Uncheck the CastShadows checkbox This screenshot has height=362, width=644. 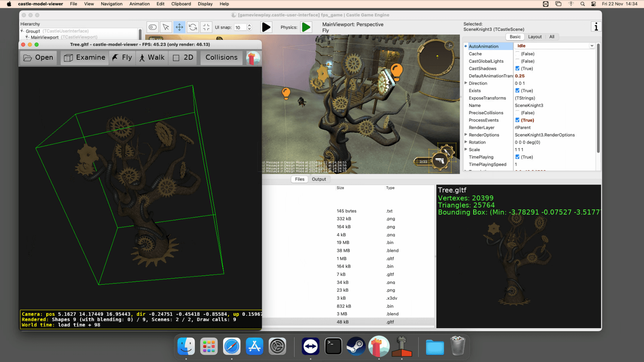point(518,68)
